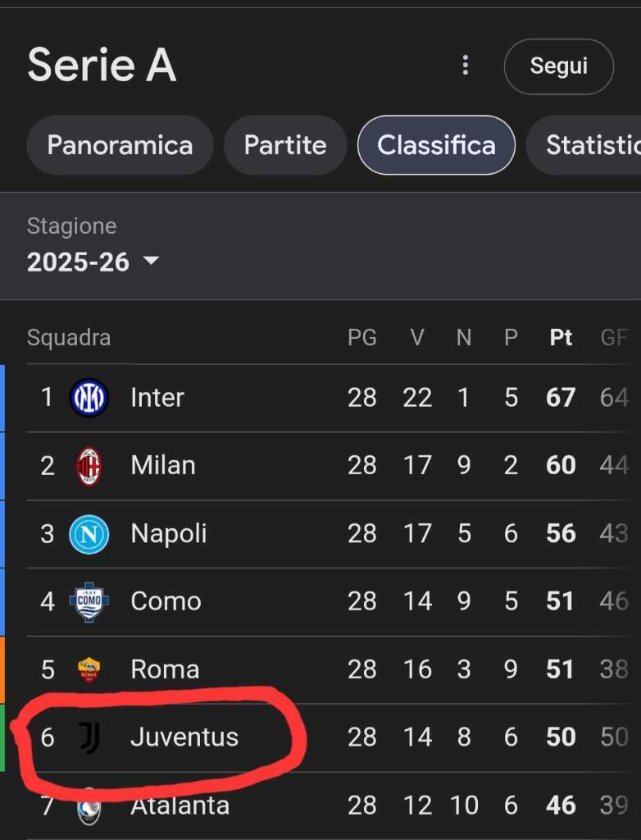Open the Inter team name link
Viewport: 641px width, 840px height.
coord(157,398)
